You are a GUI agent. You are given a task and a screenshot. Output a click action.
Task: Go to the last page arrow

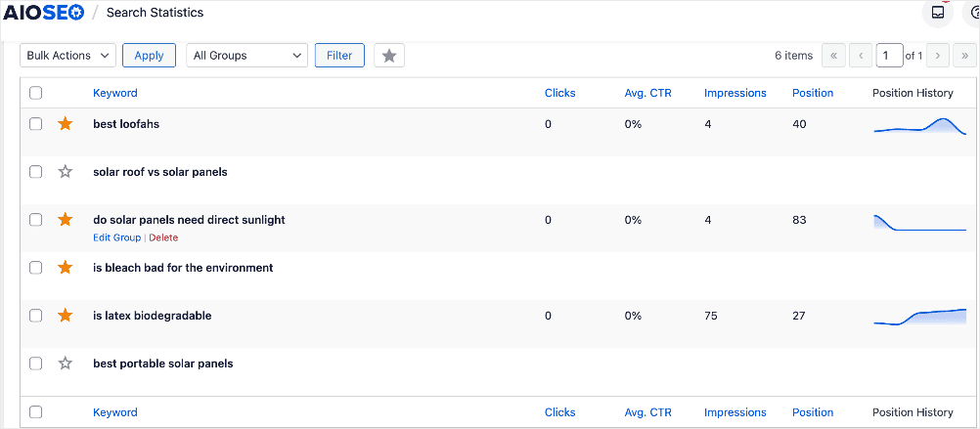click(x=964, y=56)
